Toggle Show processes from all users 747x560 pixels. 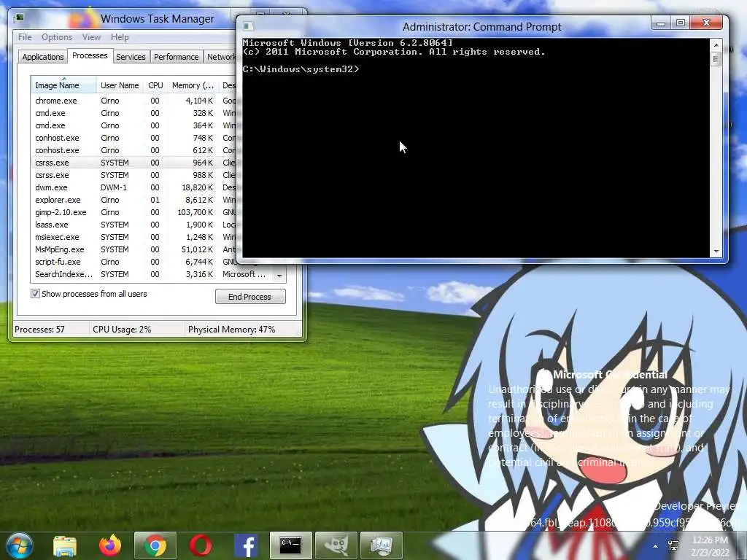coord(35,294)
